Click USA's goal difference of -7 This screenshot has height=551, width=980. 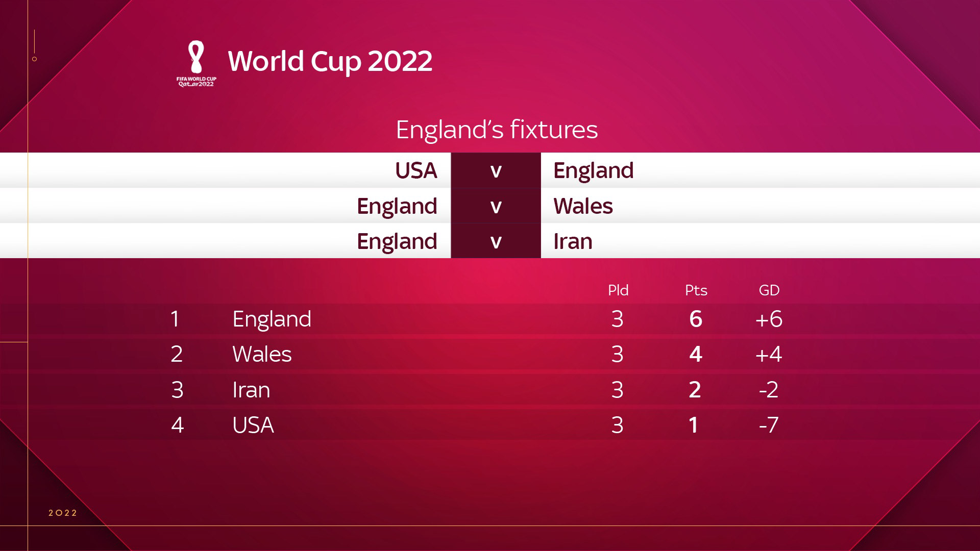[768, 425]
